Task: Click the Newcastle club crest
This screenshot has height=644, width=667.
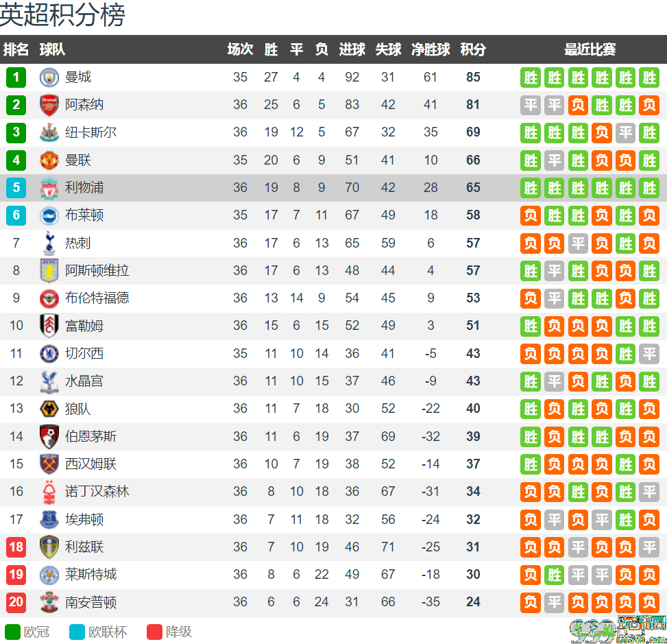Action: tap(49, 132)
